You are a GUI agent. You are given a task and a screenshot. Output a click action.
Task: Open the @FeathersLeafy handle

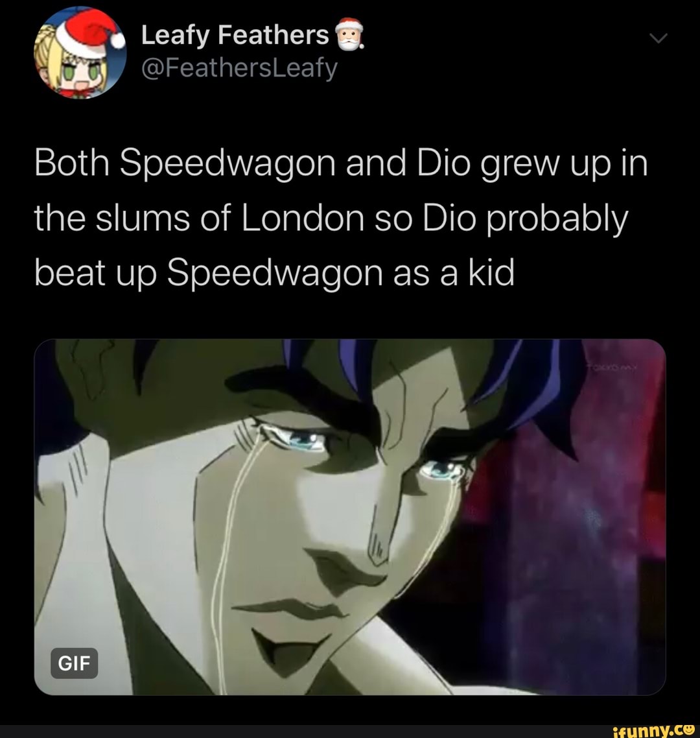pos(239,66)
